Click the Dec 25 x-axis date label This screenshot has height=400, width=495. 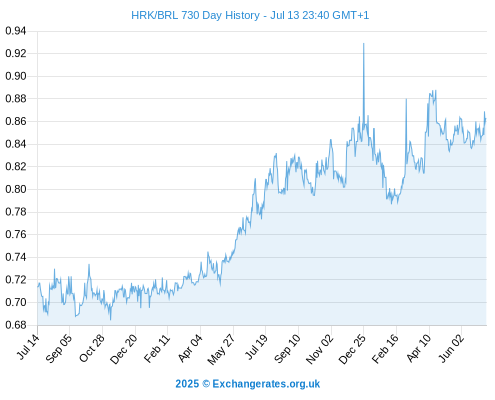(352, 349)
